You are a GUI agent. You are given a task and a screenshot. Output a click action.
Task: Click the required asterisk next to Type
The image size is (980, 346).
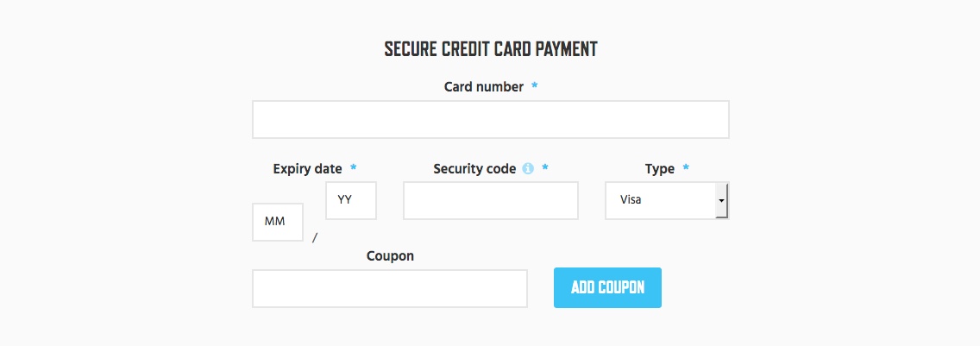point(686,167)
